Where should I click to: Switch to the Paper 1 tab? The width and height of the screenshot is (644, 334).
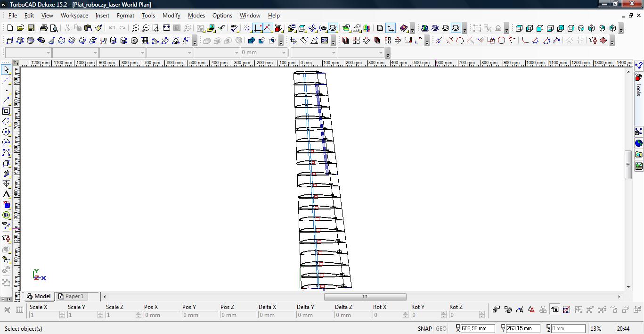pyautogui.click(x=72, y=296)
